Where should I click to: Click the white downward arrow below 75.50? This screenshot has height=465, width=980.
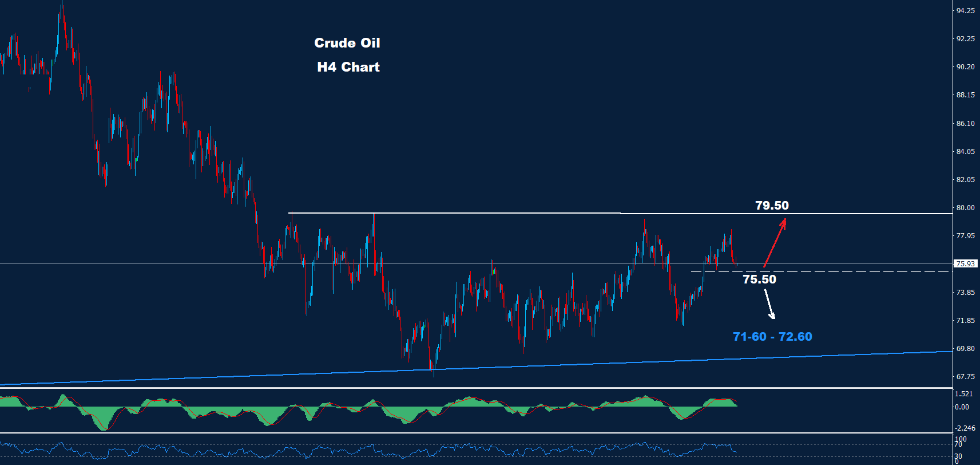pyautogui.click(x=769, y=304)
